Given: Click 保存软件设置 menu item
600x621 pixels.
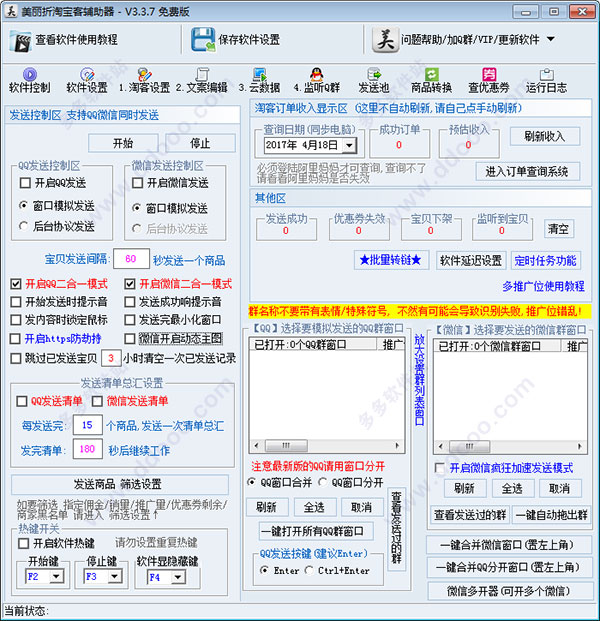Looking at the screenshot, I should 249,40.
